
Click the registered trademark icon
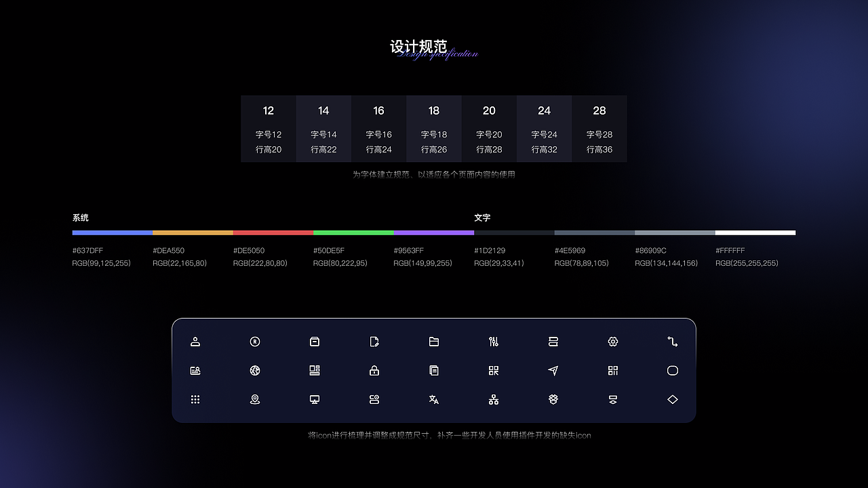(255, 342)
